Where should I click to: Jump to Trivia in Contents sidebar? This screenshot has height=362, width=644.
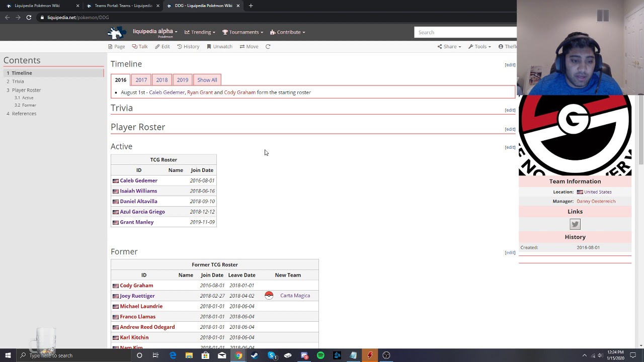point(18,81)
